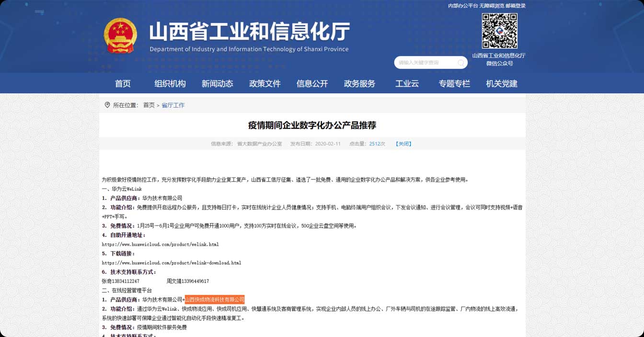Image resolution: width=644 pixels, height=337 pixels.
Task: Click the highlighted 山西快成物流科技有限公司 text
Action: coord(215,300)
